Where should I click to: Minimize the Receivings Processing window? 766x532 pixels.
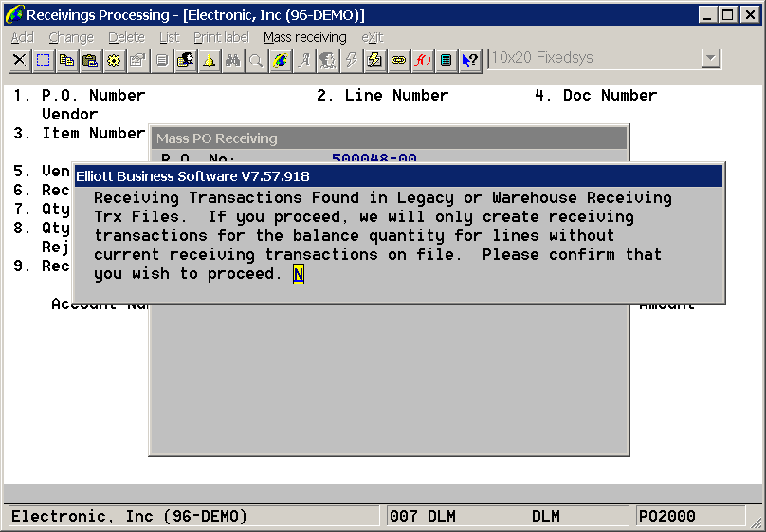click(708, 14)
